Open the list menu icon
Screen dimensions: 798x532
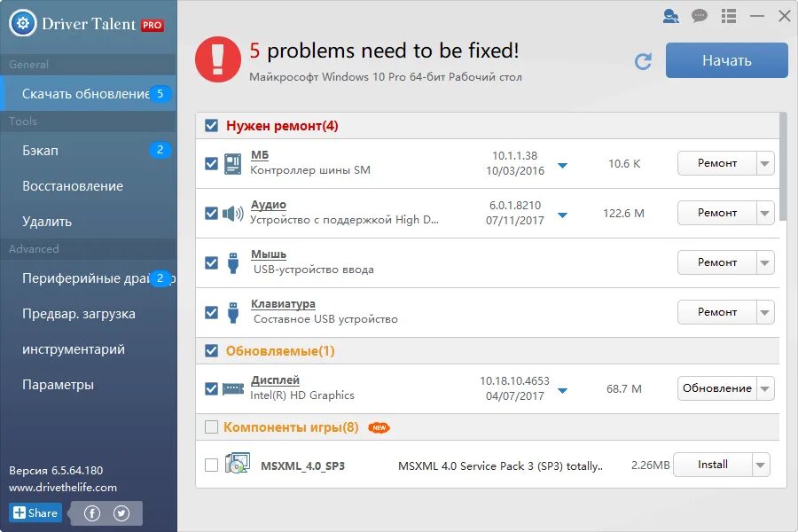pyautogui.click(x=729, y=16)
